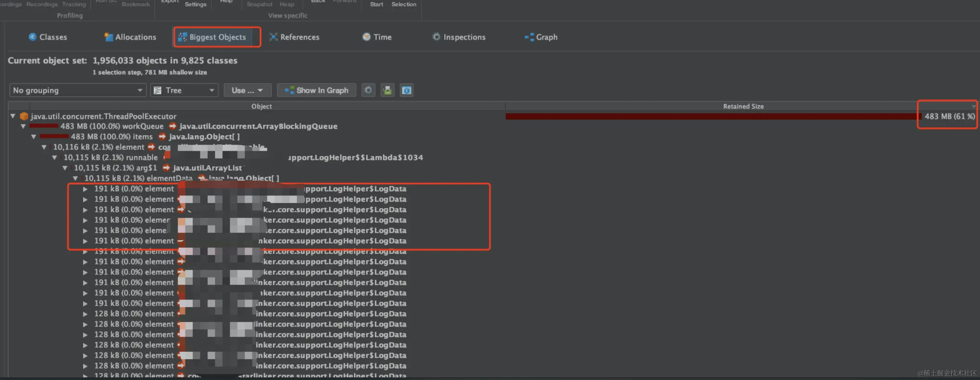Collapse the 10,115 kB elementData node
980x380 pixels.
point(75,178)
